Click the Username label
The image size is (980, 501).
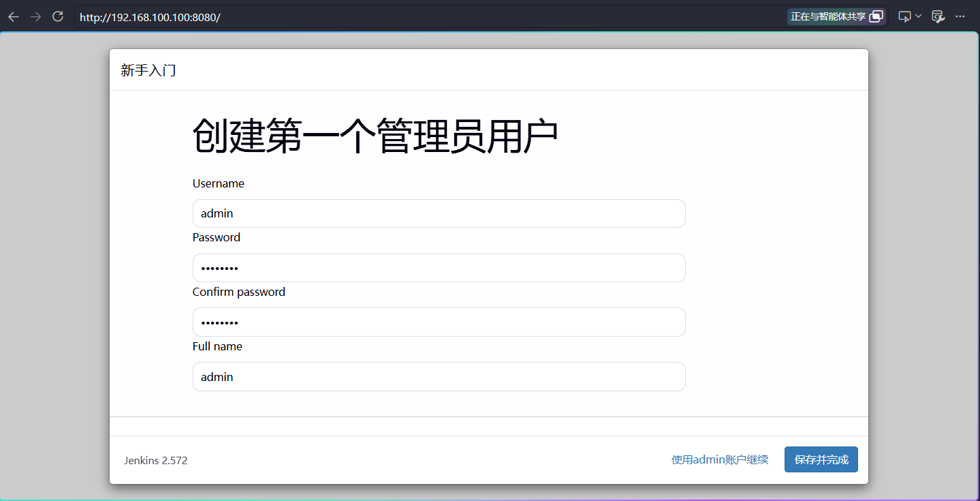coord(219,183)
